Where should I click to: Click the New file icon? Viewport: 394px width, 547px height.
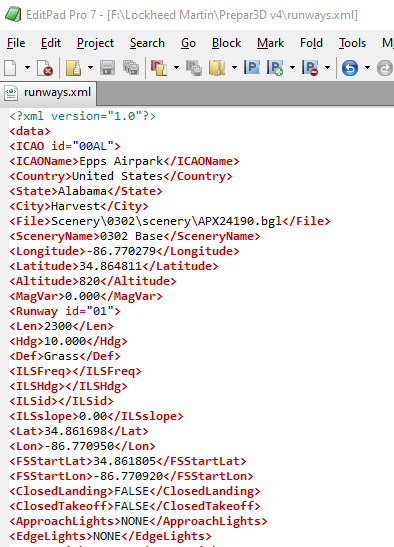(x=10, y=68)
